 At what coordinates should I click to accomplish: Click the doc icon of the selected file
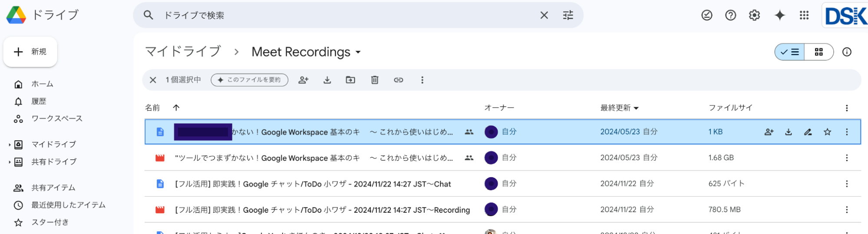[x=160, y=132]
